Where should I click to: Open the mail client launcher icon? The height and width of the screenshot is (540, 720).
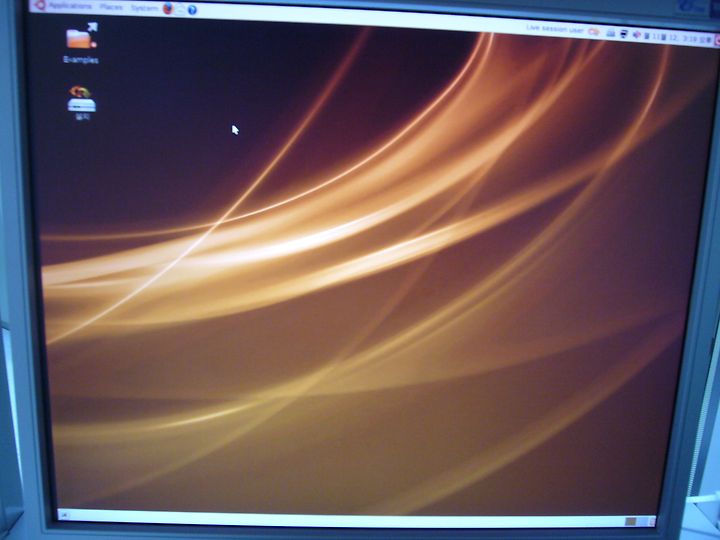[x=180, y=10]
